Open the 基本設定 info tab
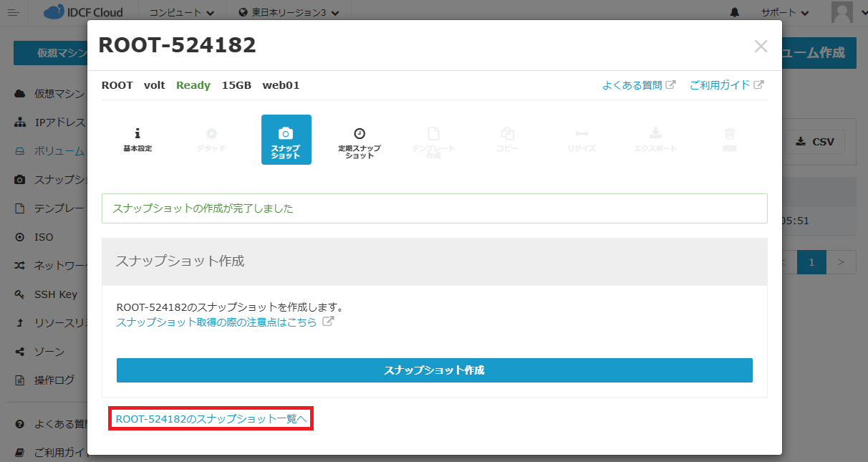 pos(138,140)
